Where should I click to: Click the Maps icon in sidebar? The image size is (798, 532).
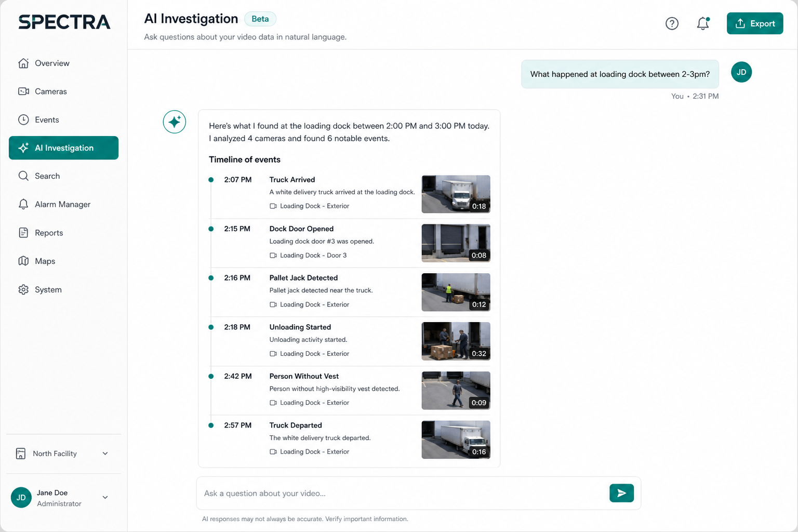23,261
